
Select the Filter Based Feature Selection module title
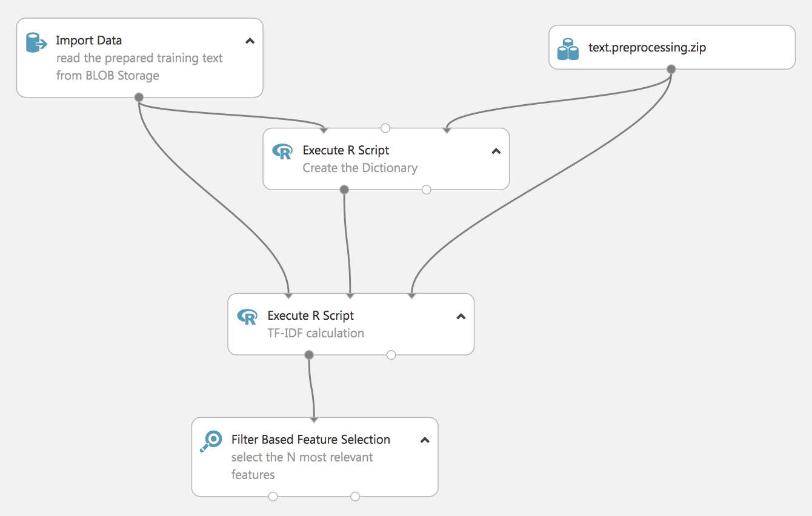coord(311,440)
